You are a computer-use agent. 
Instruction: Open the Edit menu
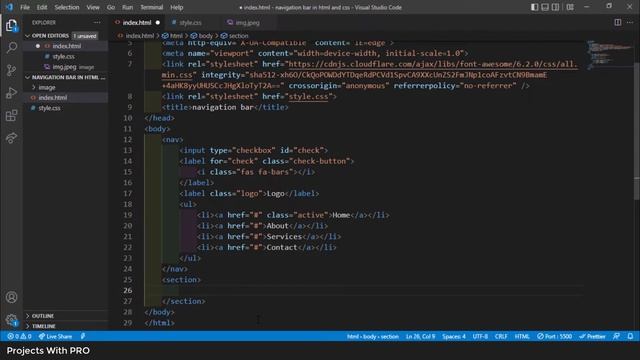42,7
